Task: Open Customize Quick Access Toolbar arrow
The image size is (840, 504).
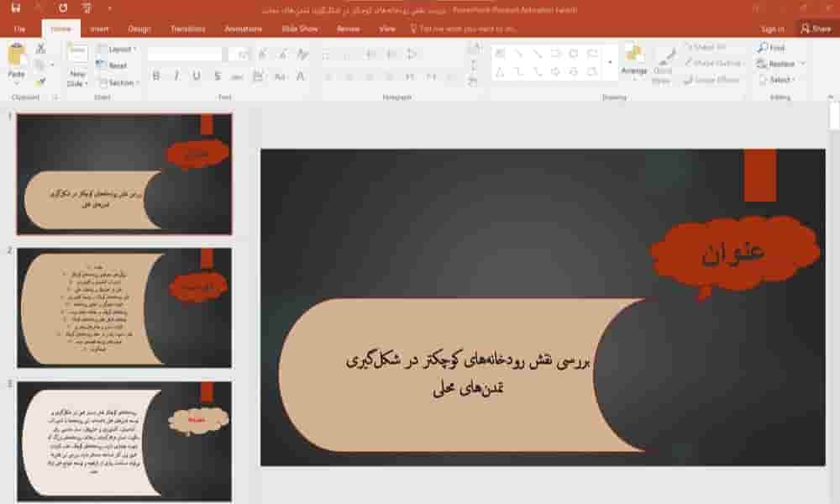Action: click(110, 8)
